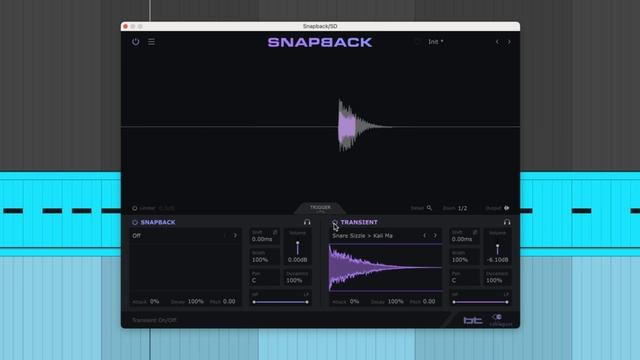Image resolution: width=640 pixels, height=360 pixels.
Task: Click the Output speaker icon
Action: coord(507,208)
